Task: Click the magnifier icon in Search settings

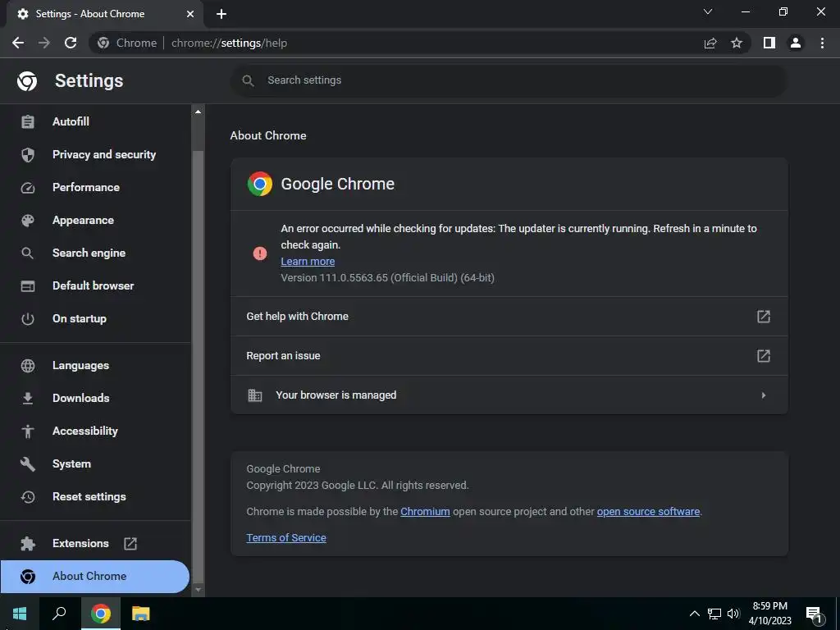Action: tap(248, 81)
